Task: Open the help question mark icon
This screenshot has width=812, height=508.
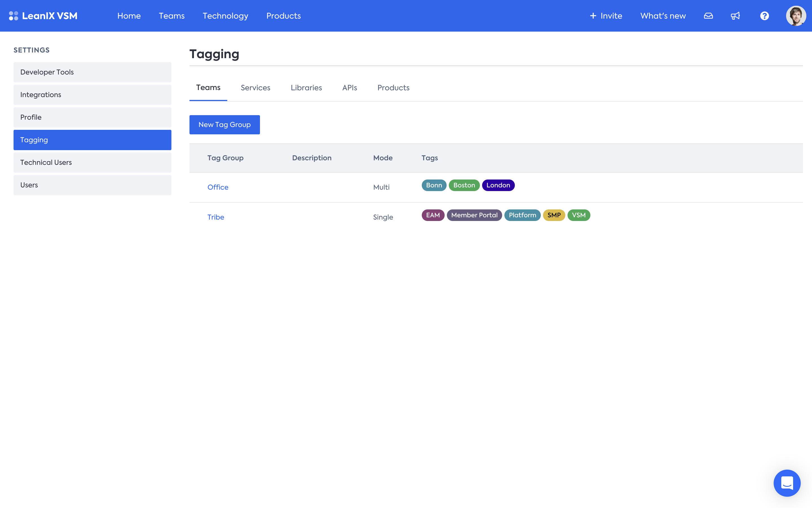Action: coord(764,16)
